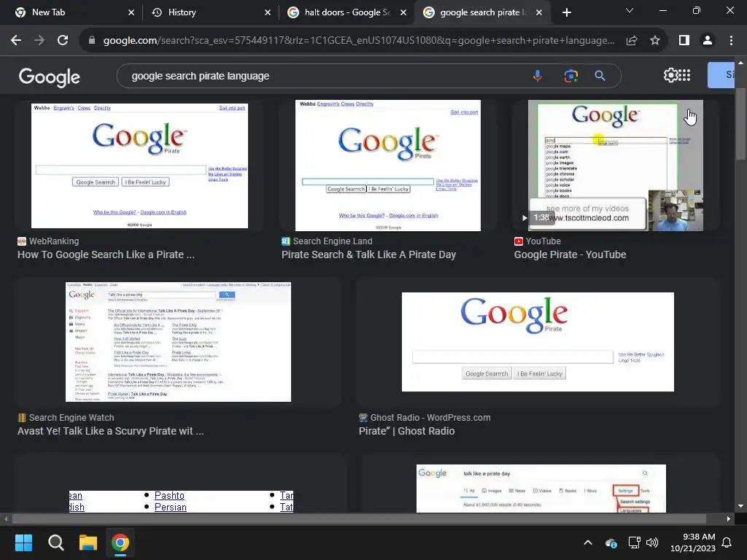Image resolution: width=747 pixels, height=560 pixels.
Task: Click the scroll down arrow of inner scrollbar
Action: [740, 506]
